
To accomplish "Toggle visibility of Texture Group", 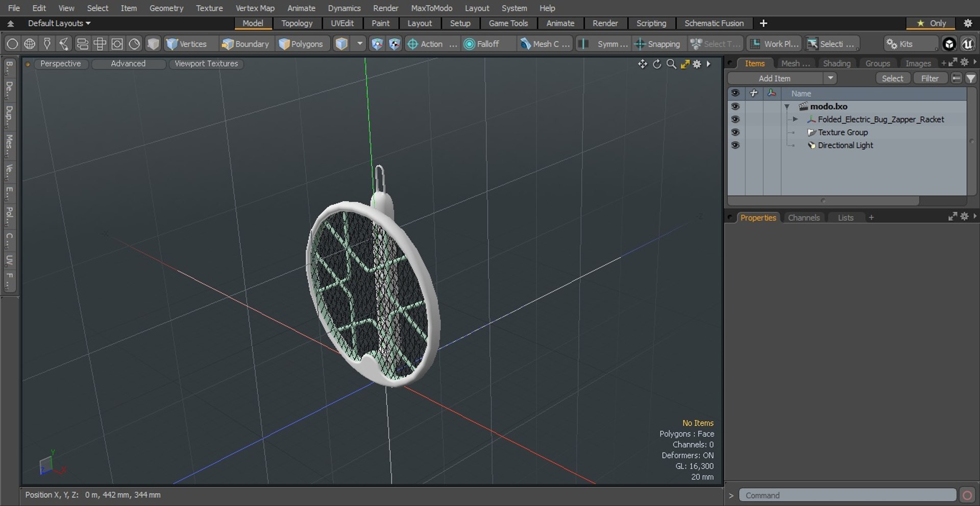I will click(x=735, y=132).
